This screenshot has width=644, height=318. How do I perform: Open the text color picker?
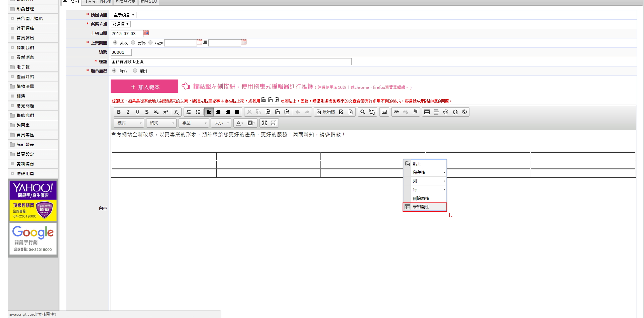(x=239, y=123)
